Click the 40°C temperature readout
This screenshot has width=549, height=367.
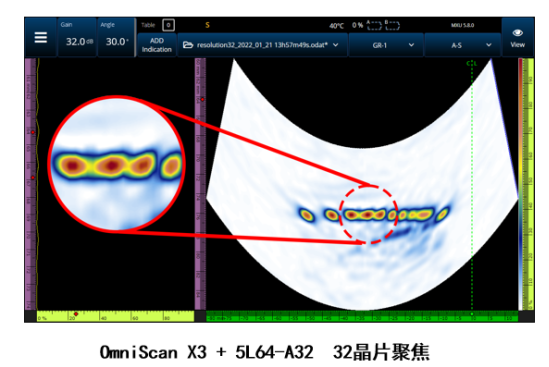[x=336, y=26]
